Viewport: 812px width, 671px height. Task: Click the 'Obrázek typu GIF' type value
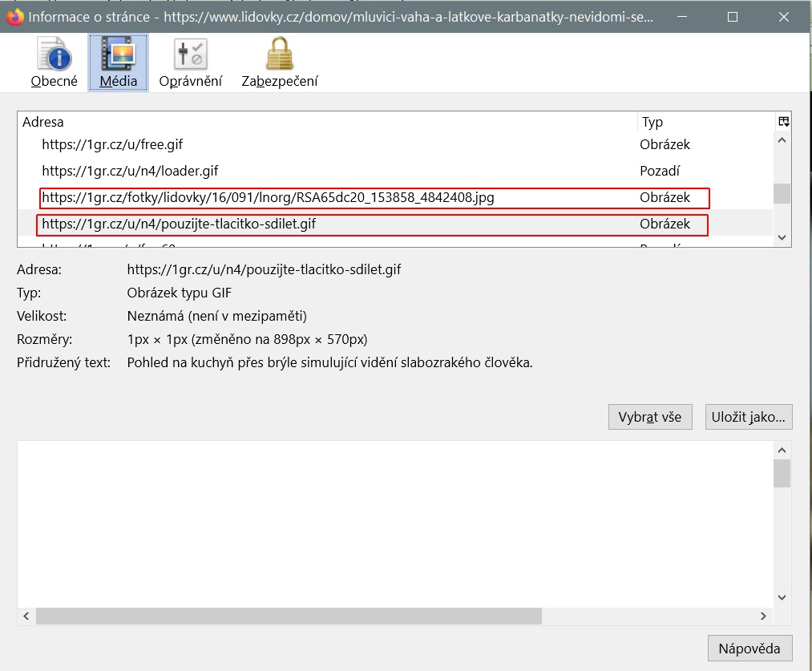180,293
